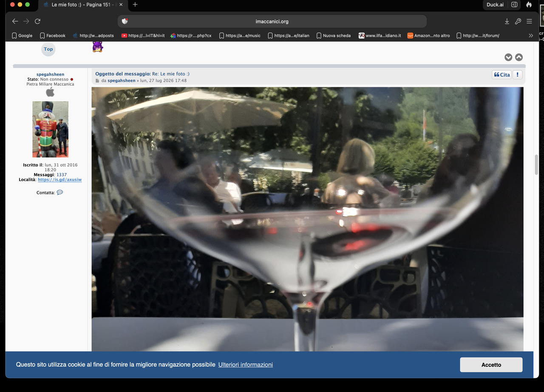This screenshot has width=544, height=392.
Task: Click the wine glass photo in the post
Action: 307,219
